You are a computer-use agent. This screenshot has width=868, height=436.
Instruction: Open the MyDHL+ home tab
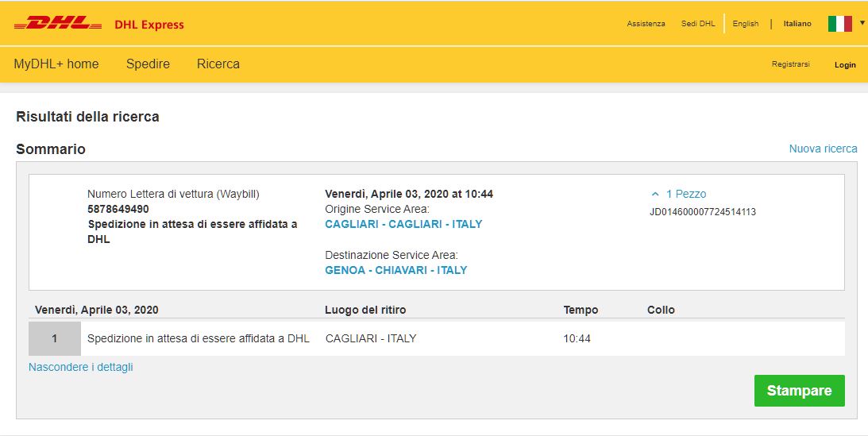[56, 64]
